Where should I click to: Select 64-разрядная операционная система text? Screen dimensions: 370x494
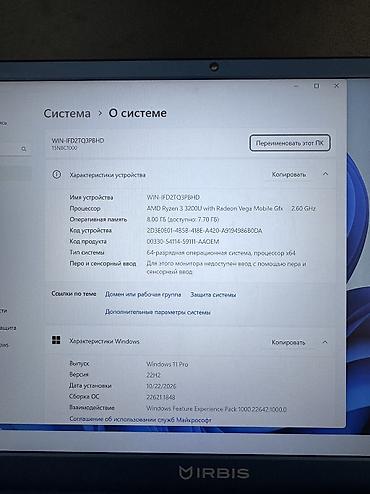221,253
